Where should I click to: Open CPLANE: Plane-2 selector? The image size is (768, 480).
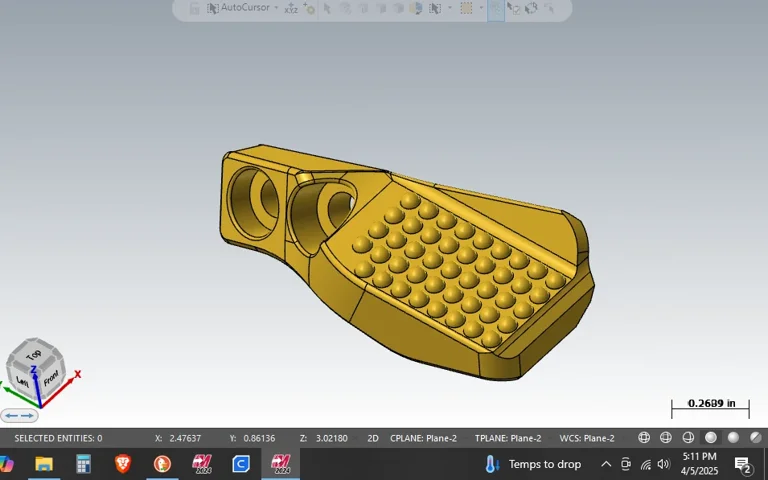coord(424,438)
